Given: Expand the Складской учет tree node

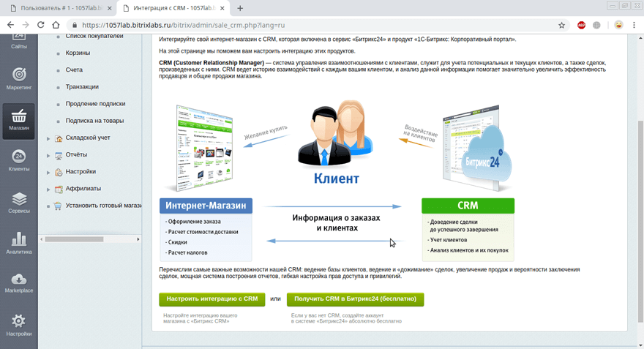Looking at the screenshot, I should pyautogui.click(x=48, y=138).
